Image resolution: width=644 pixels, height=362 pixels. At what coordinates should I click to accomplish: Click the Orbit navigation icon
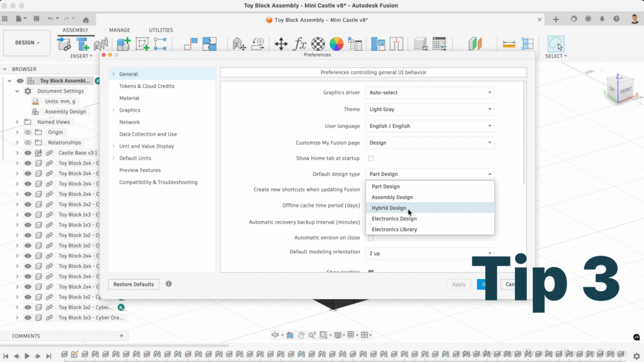click(275, 335)
